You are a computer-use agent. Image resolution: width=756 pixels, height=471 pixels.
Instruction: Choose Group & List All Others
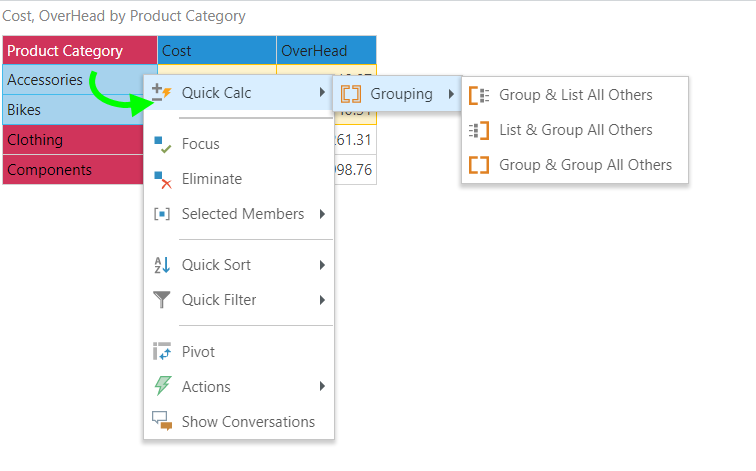(x=575, y=95)
